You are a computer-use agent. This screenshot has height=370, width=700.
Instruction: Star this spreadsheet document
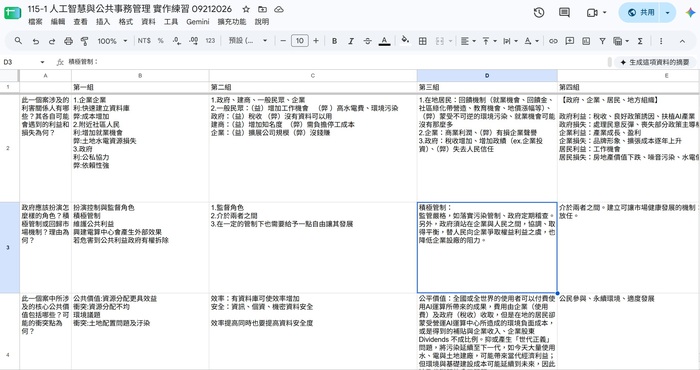point(246,9)
